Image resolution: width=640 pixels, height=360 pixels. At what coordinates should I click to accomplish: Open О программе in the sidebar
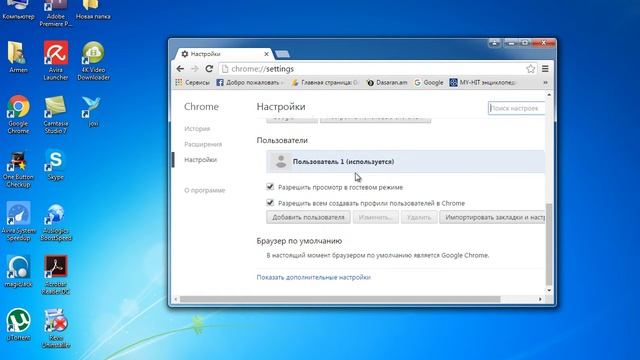pos(204,190)
